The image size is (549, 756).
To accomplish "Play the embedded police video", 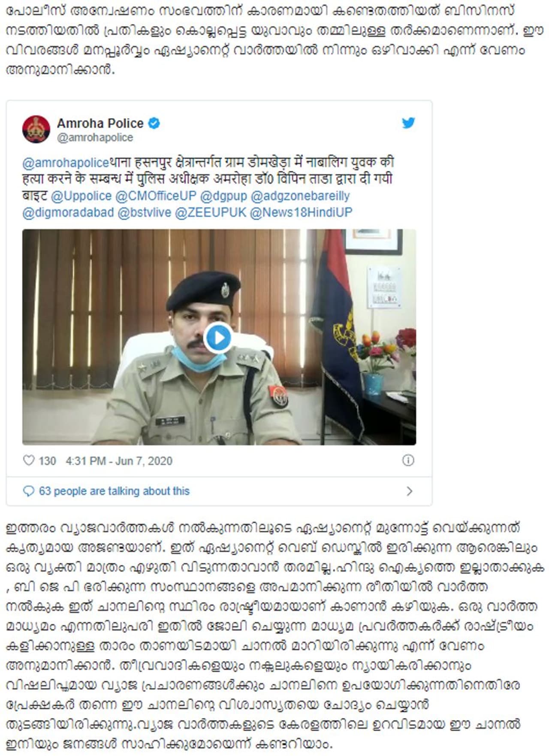I will [x=218, y=338].
